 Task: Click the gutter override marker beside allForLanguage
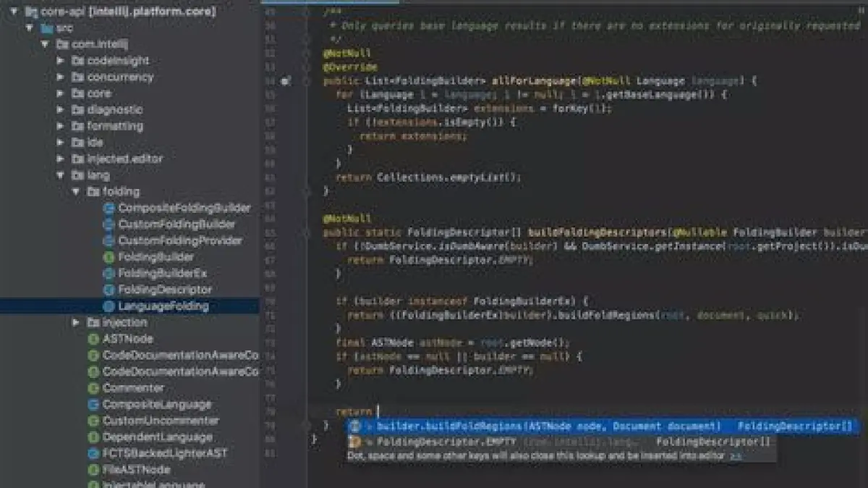point(285,81)
